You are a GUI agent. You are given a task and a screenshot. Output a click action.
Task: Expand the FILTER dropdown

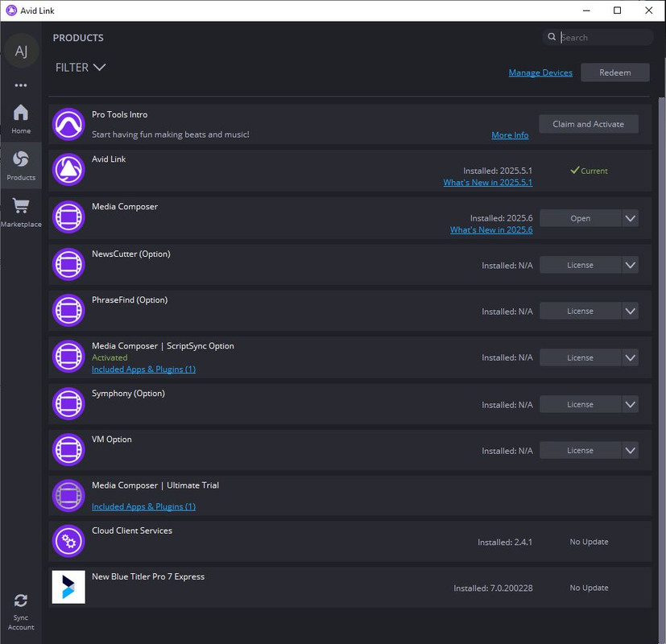coord(81,68)
